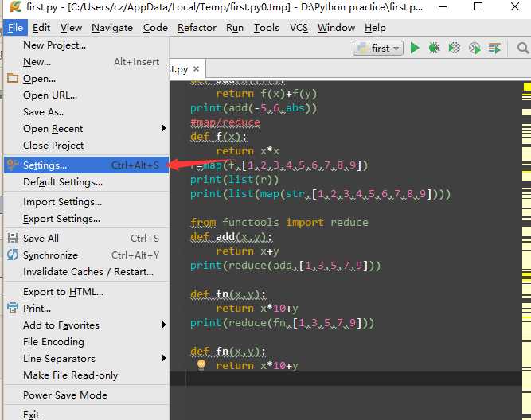Select Open URL... menu entry
The width and height of the screenshot is (531, 420).
click(86, 95)
